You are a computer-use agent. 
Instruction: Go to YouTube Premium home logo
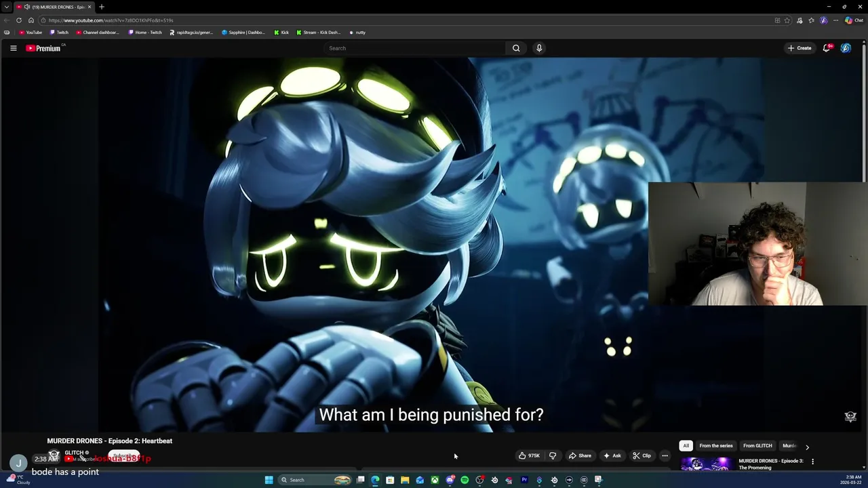(45, 48)
